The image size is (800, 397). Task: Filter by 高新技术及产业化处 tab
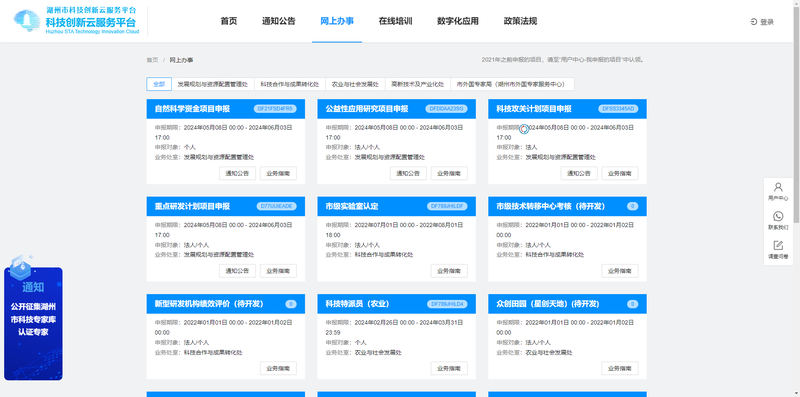click(418, 84)
